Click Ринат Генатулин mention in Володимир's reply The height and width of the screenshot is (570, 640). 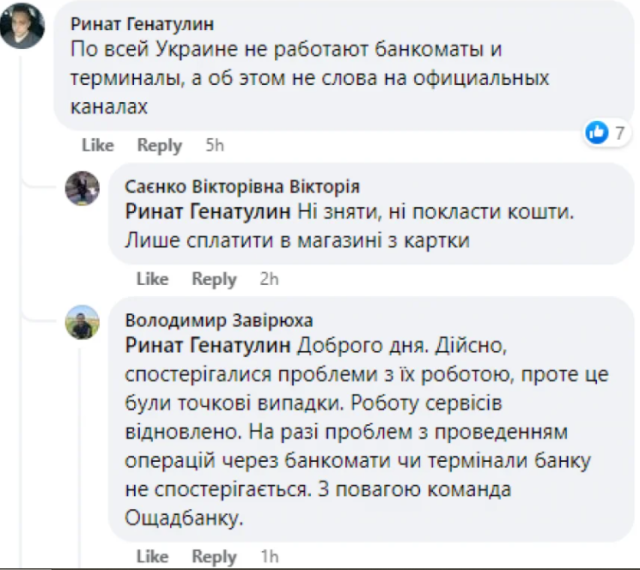pyautogui.click(x=208, y=346)
